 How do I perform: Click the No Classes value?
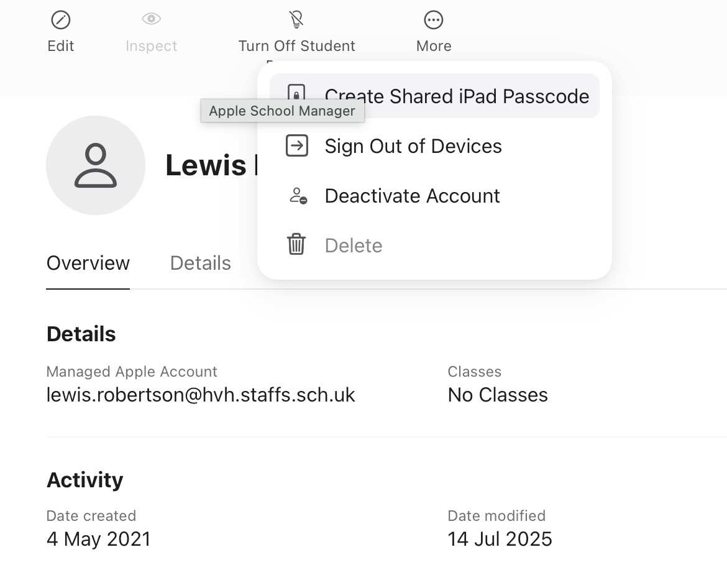(498, 395)
